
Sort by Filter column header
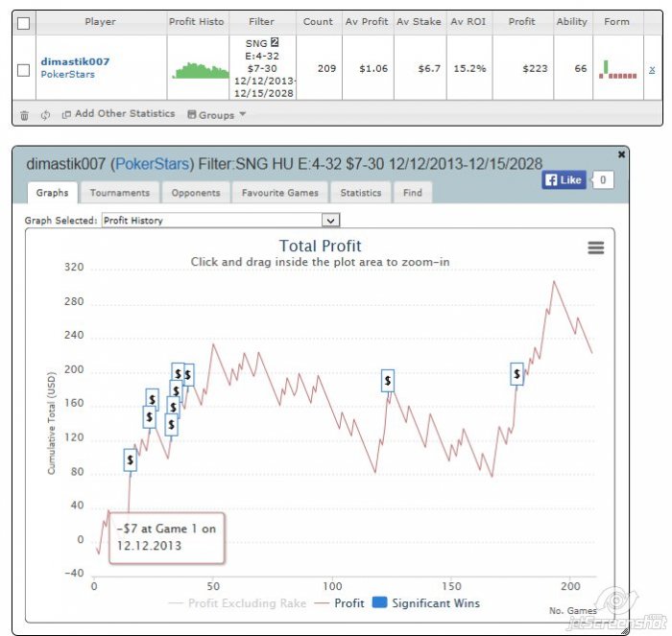coord(261,22)
